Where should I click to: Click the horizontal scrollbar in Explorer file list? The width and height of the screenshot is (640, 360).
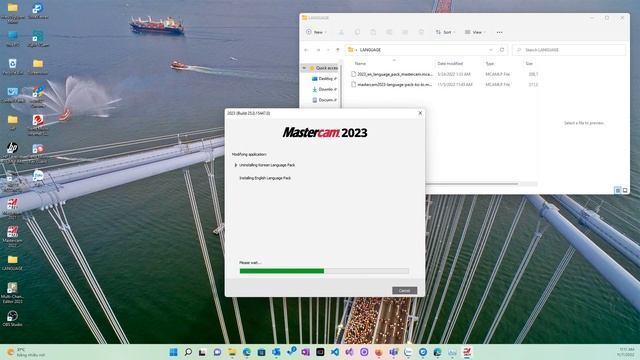(x=471, y=184)
